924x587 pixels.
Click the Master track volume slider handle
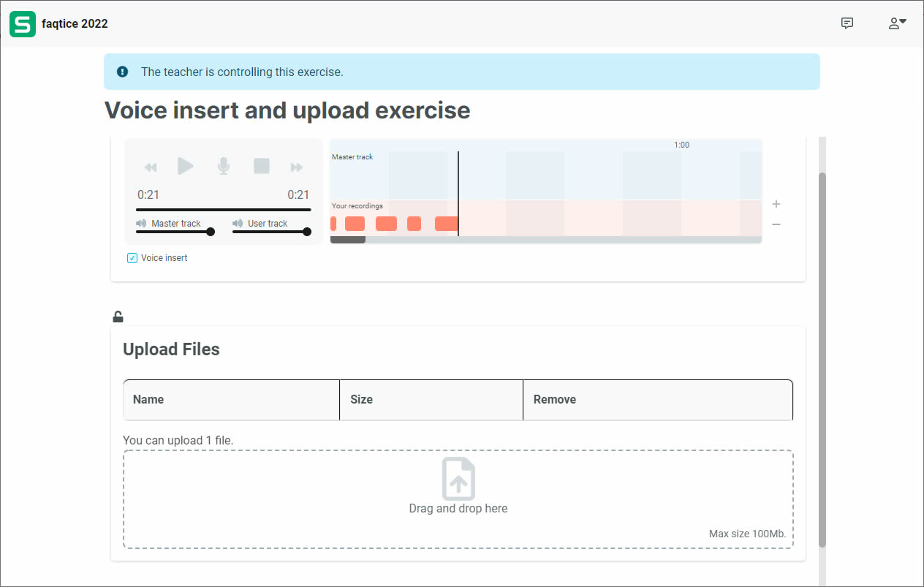pyautogui.click(x=211, y=232)
